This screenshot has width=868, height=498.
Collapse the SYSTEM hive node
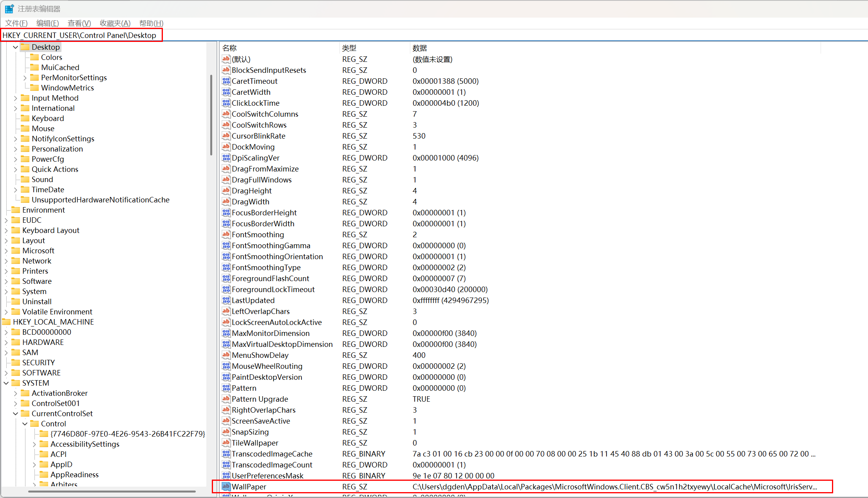6,383
